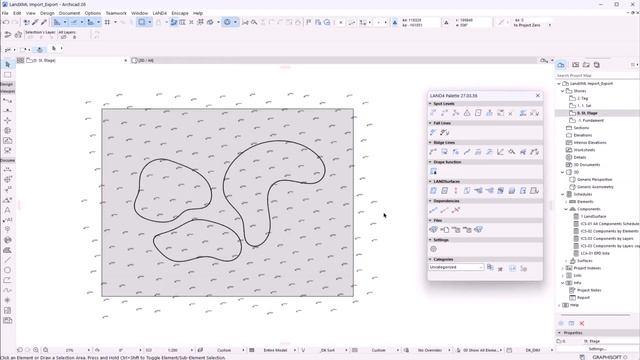
Task: Collapse the LANDSurfaces section
Action: click(430, 181)
